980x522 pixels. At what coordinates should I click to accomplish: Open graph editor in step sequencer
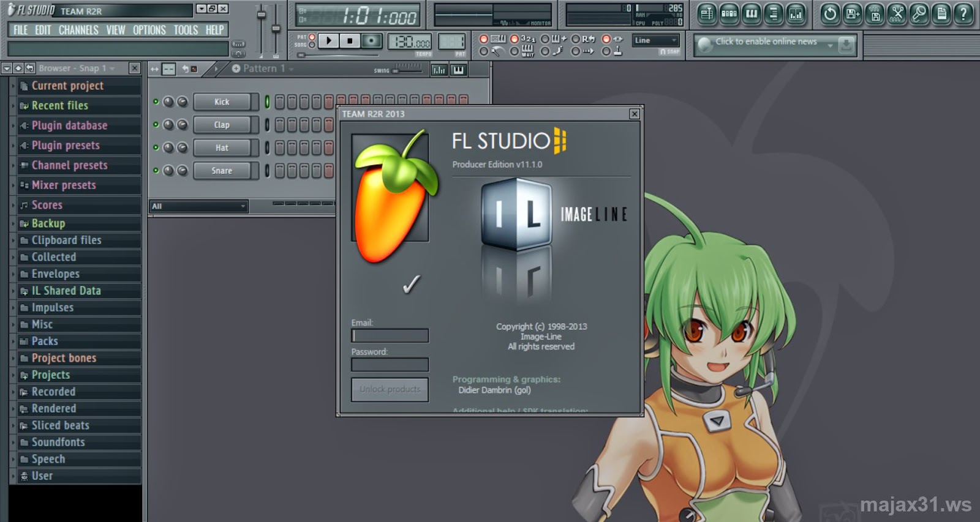(439, 70)
